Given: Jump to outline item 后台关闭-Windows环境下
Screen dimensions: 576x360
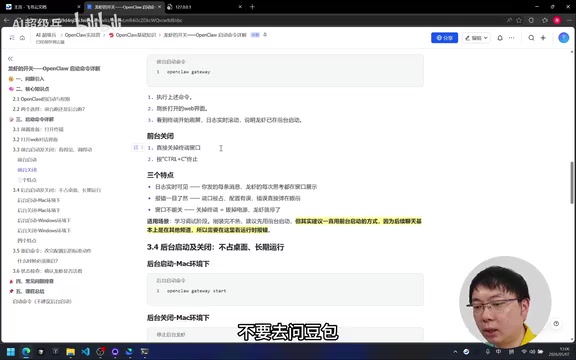Looking at the screenshot, I should [44, 230].
